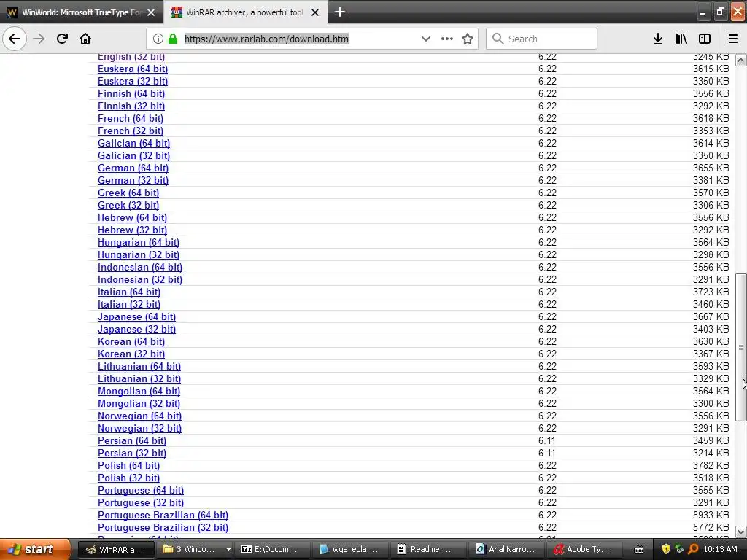Click the 10:13 AM system clock

click(720, 549)
